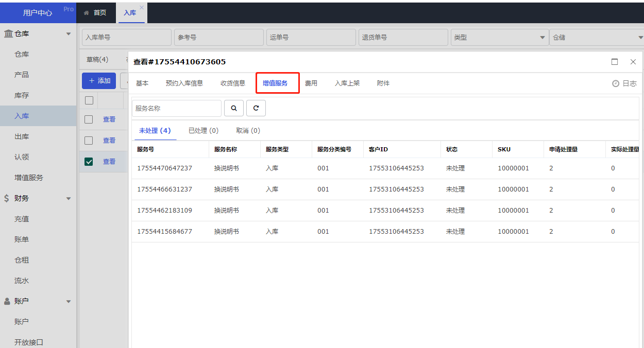Image resolution: width=644 pixels, height=348 pixels.
Task: Open the 日志 log clock icon
Action: (615, 83)
